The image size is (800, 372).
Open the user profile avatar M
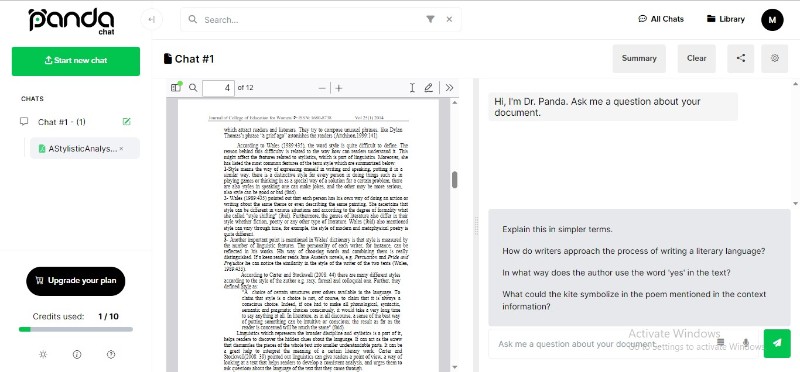click(772, 20)
